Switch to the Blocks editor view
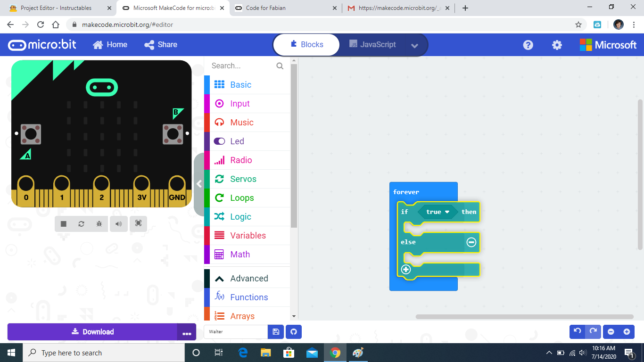644x362 pixels. coord(306,45)
